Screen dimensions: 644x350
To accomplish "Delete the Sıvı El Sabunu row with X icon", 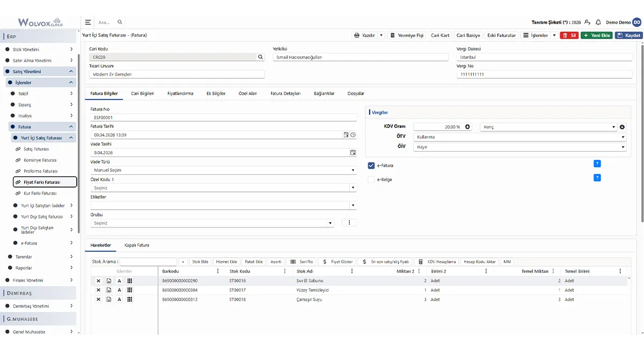I will pos(98,281).
